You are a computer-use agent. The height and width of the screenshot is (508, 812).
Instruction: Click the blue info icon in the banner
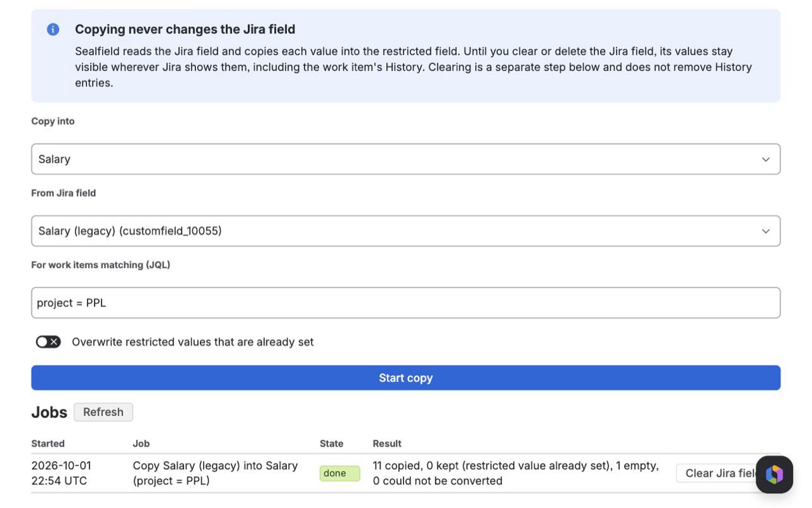click(53, 29)
